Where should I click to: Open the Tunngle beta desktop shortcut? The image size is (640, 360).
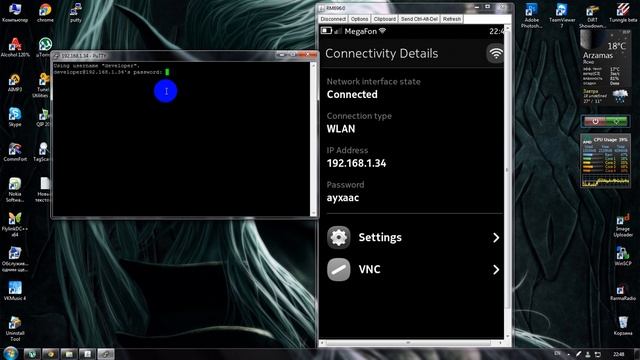[623, 12]
